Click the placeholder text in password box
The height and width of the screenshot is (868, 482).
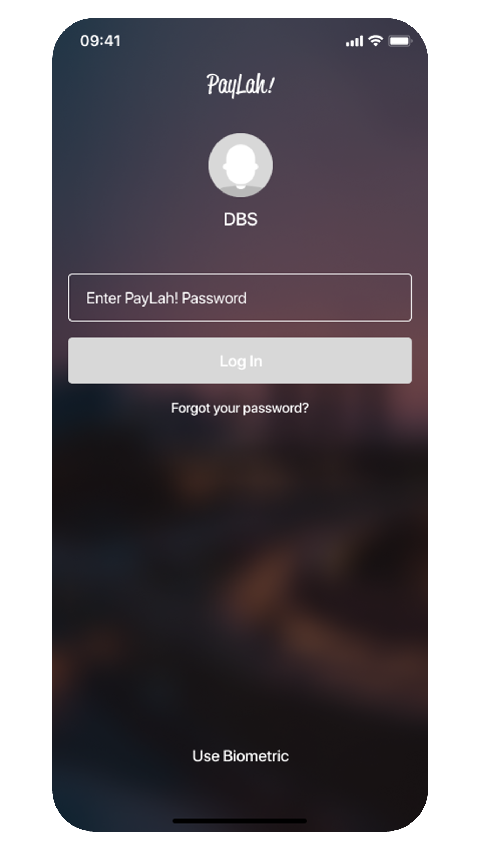pos(166,298)
